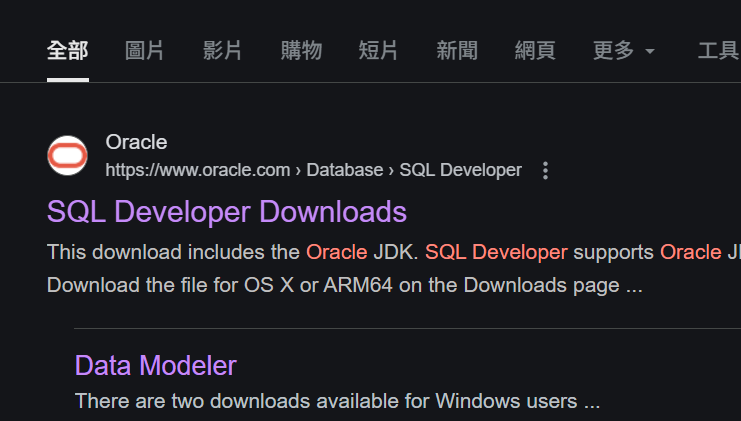This screenshot has width=741, height=421.
Task: Click the oracle.com breadcrumb URL
Action: point(313,170)
